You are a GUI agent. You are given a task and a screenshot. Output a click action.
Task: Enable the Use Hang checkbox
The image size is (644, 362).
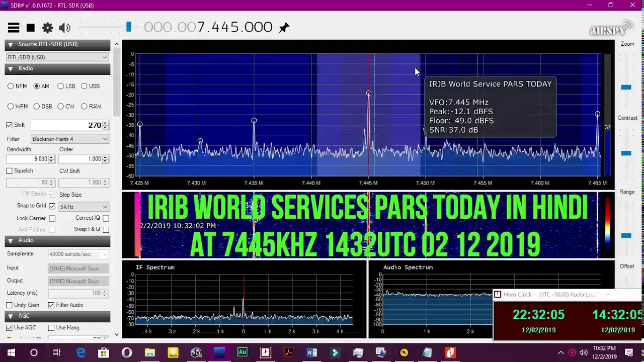51,328
